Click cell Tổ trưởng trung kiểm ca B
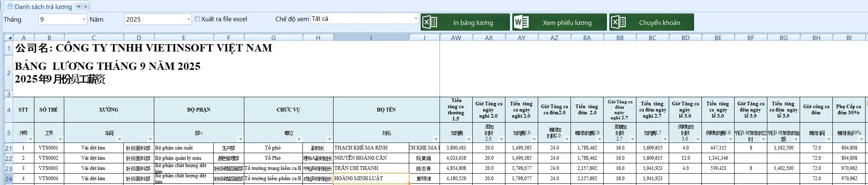The image size is (868, 185). (273, 168)
